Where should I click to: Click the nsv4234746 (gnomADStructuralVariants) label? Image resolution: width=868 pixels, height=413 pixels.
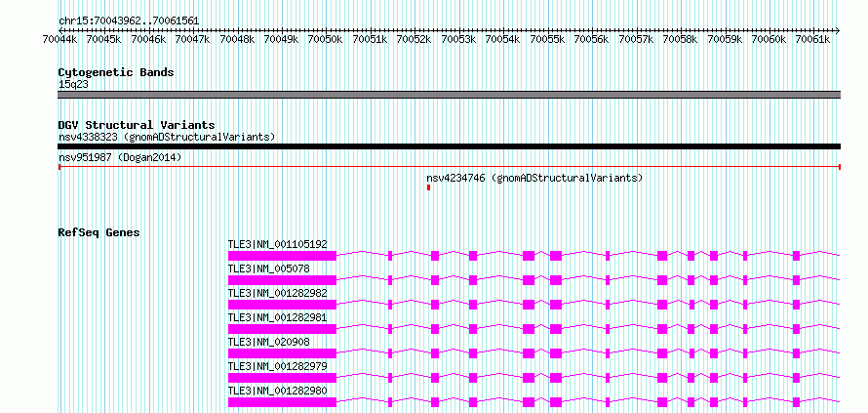[534, 179]
